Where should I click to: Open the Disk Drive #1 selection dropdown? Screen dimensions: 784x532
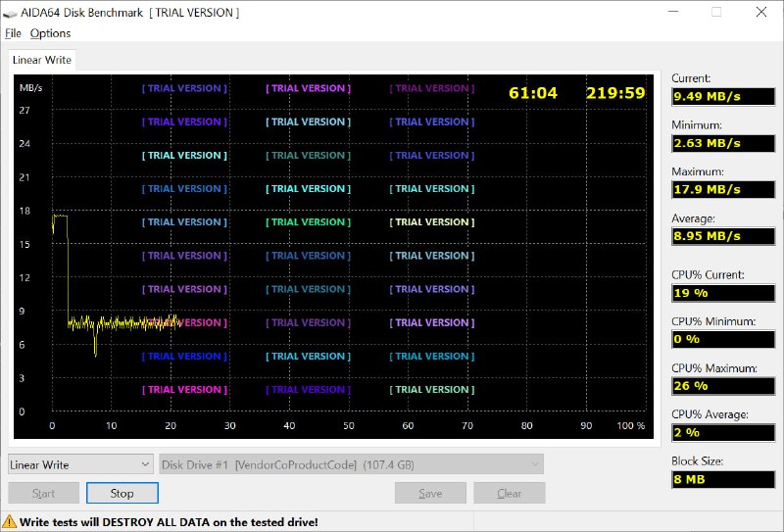(351, 464)
